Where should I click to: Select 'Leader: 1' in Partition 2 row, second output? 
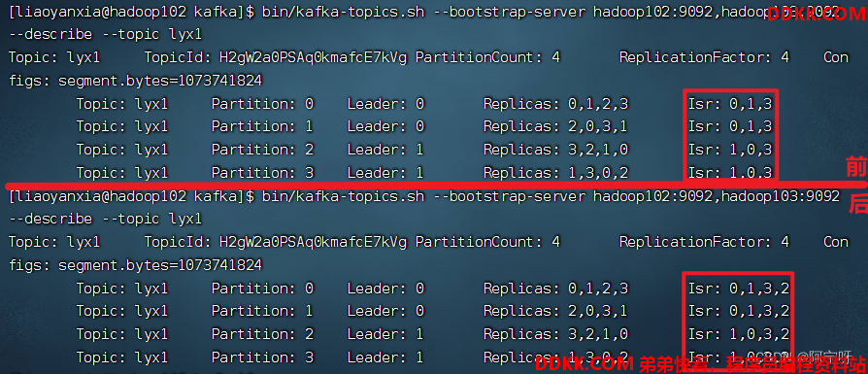click(x=385, y=334)
